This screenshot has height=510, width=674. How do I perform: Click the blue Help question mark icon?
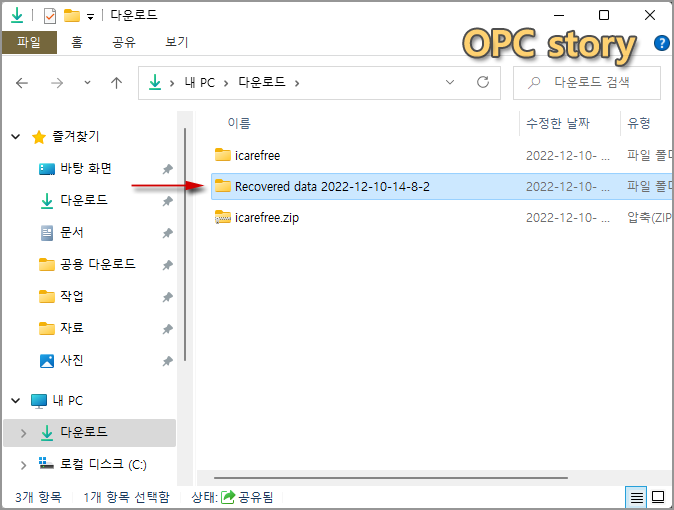coord(661,43)
